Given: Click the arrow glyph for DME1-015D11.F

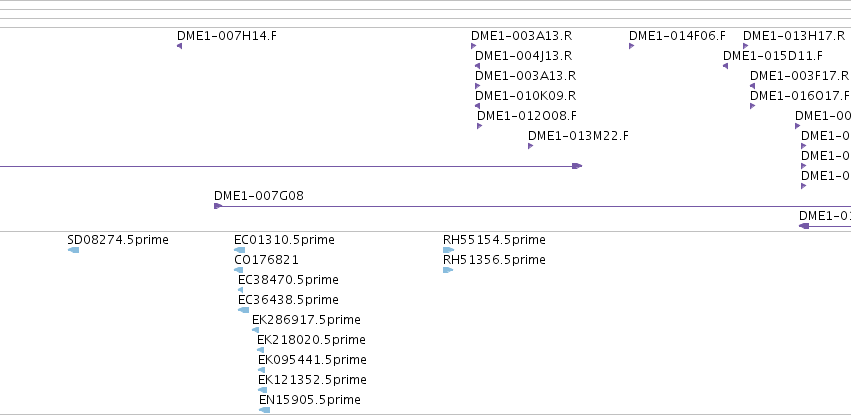Looking at the screenshot, I should click(x=726, y=66).
